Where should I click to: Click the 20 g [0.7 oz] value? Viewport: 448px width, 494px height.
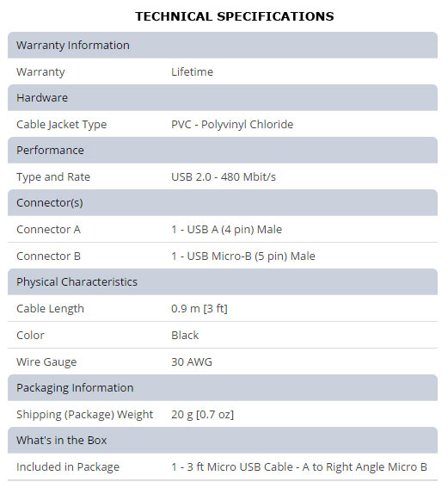[202, 415]
